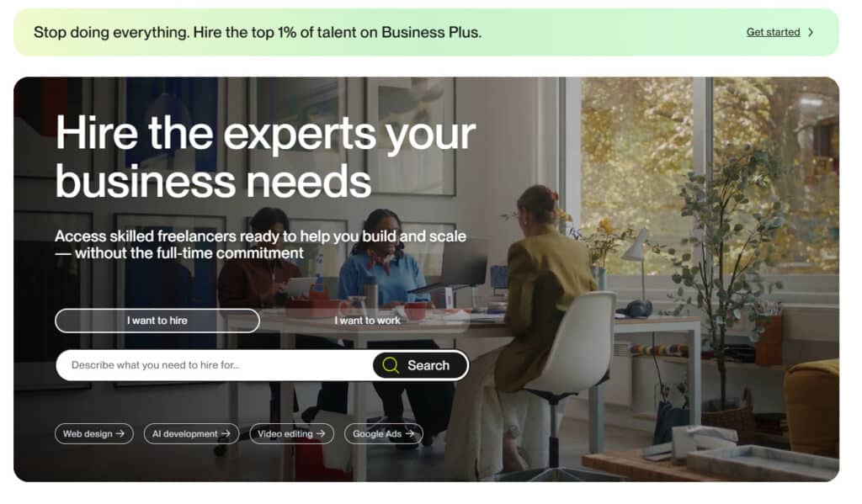Click the "Access skilled freelancers" subheading
The width and height of the screenshot is (862, 504).
coord(261,245)
